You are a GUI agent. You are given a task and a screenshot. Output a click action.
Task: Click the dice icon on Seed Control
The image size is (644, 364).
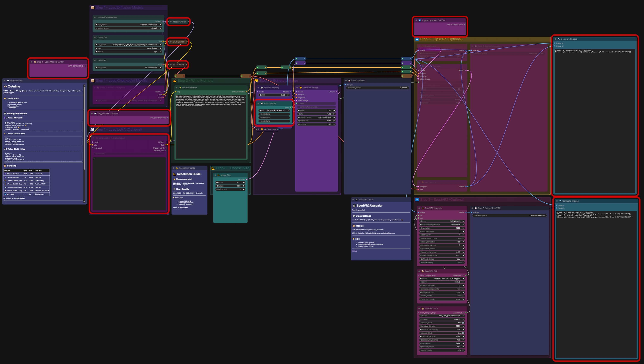pos(262,104)
